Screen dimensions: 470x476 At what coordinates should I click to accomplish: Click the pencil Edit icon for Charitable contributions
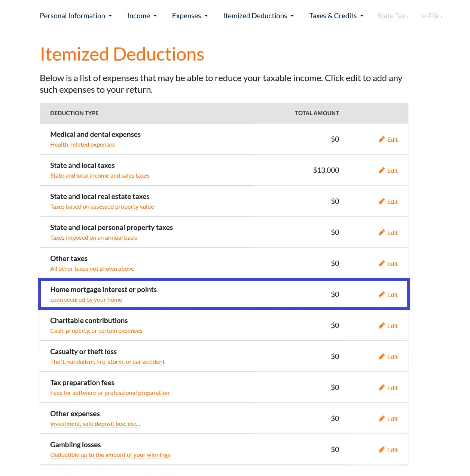point(382,325)
